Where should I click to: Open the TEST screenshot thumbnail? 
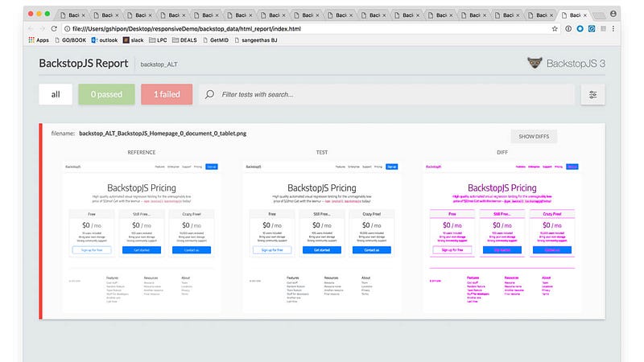pos(322,237)
